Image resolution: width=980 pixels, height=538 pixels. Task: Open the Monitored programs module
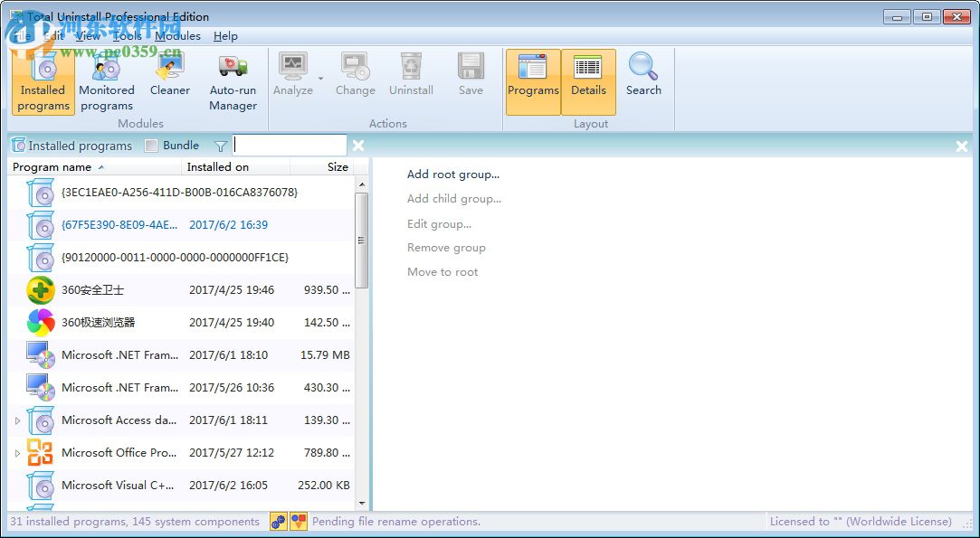click(x=106, y=82)
